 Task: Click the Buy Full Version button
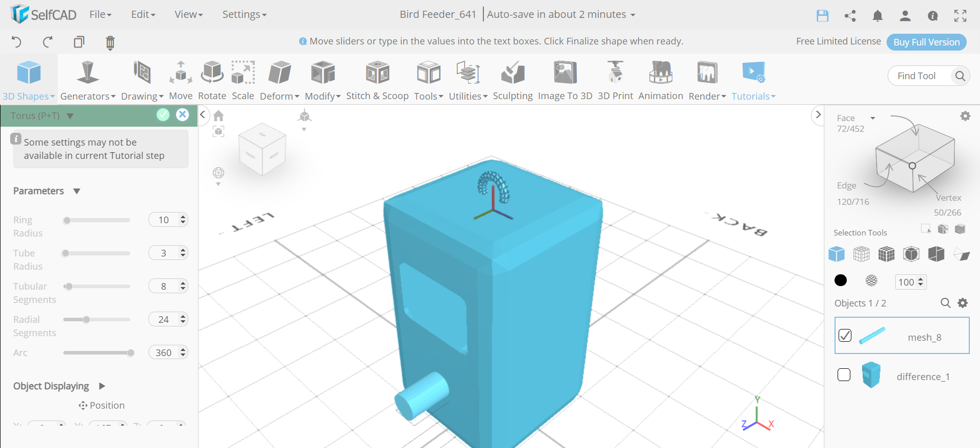[926, 42]
